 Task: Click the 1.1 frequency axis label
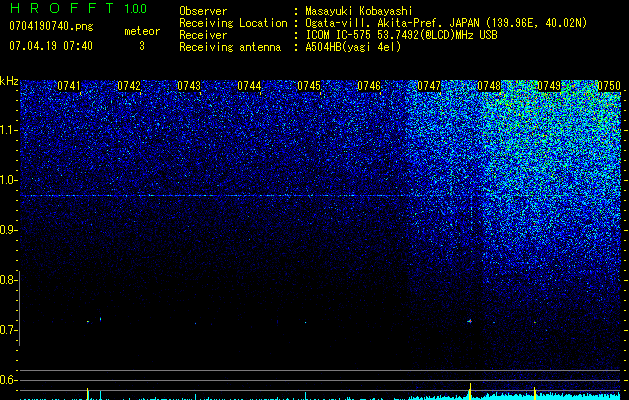click(9, 130)
